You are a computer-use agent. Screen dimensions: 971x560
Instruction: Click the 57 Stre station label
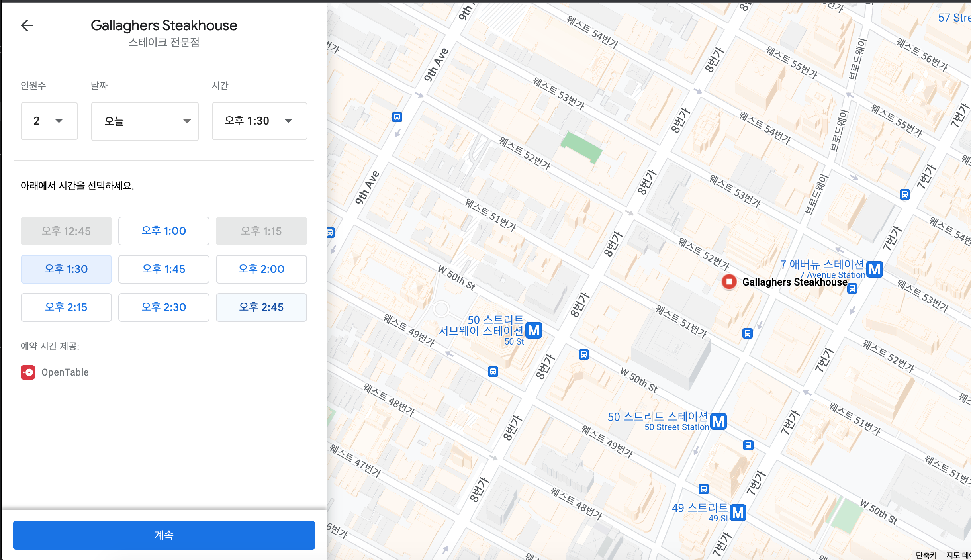[x=954, y=18]
